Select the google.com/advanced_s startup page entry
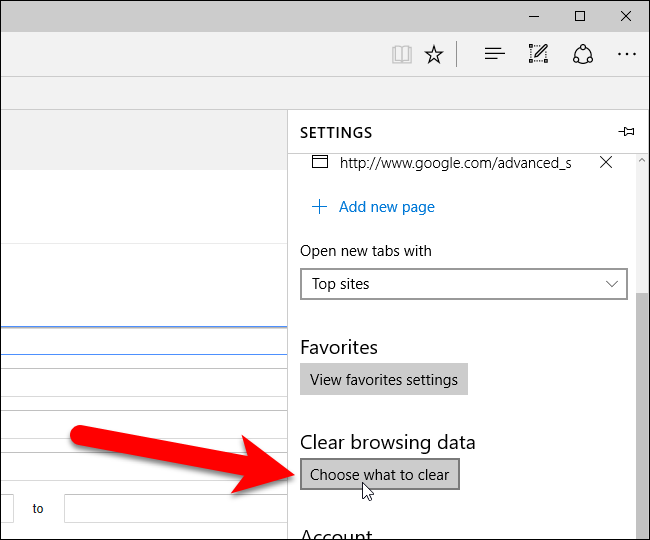 coord(455,162)
